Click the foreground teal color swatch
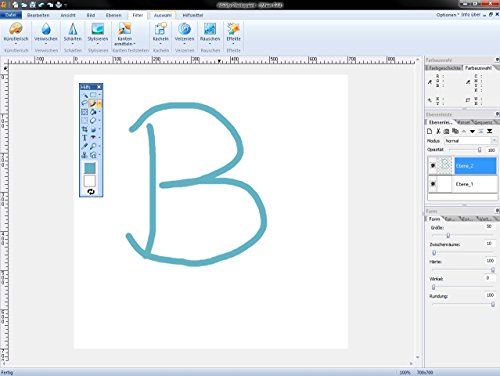Viewport: 500px width, 376px height. click(90, 168)
